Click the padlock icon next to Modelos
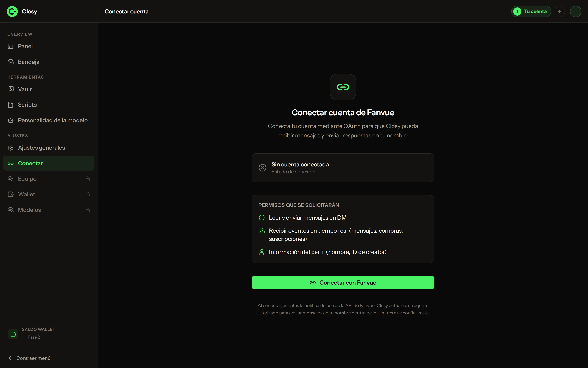The height and width of the screenshot is (368, 588). (88, 210)
